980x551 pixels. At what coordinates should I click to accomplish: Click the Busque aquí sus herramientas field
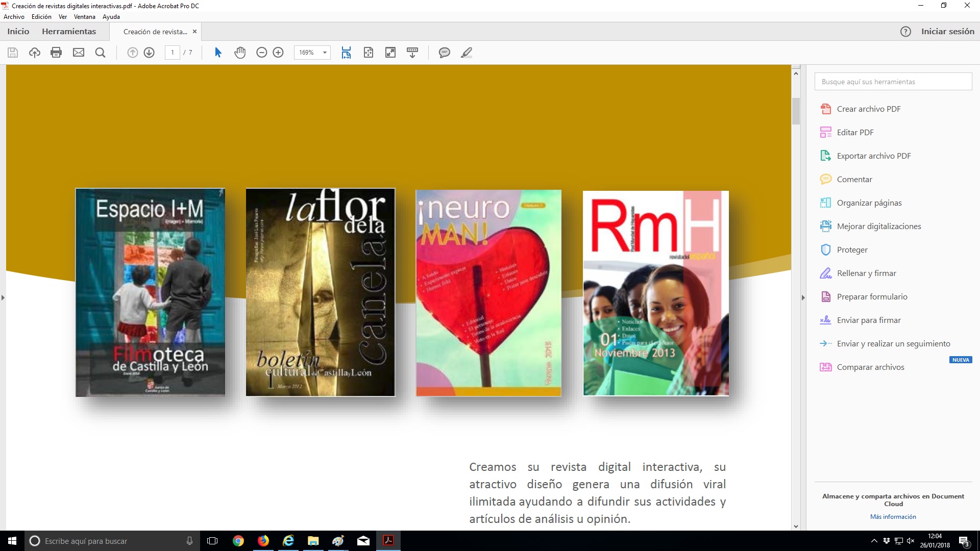click(x=893, y=82)
